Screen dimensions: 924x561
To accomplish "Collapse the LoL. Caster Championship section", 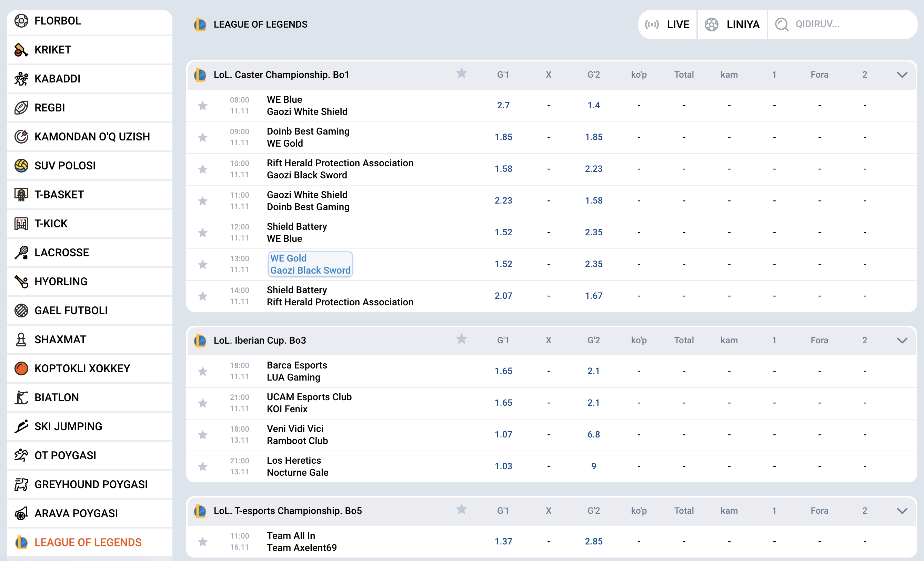I will tap(902, 75).
